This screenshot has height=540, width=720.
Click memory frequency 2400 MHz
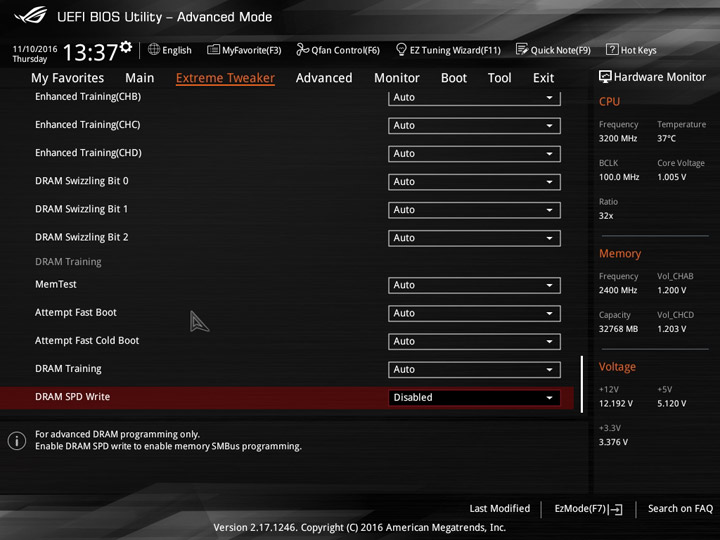click(618, 290)
